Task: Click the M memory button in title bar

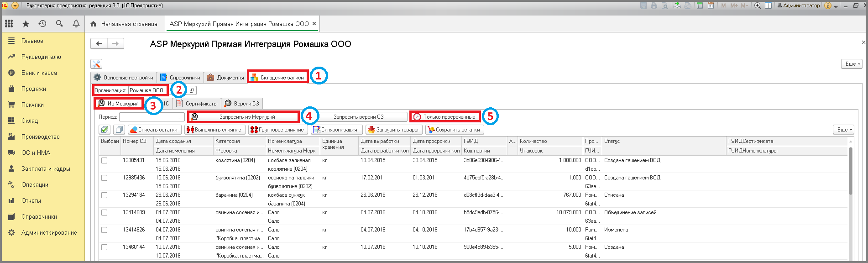Action: coord(724,5)
